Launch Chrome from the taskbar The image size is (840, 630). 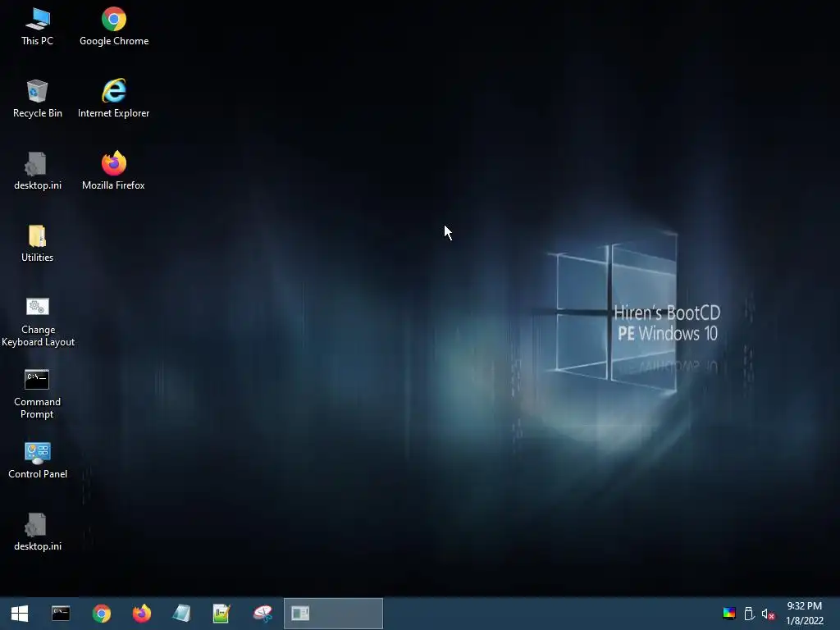click(x=101, y=614)
